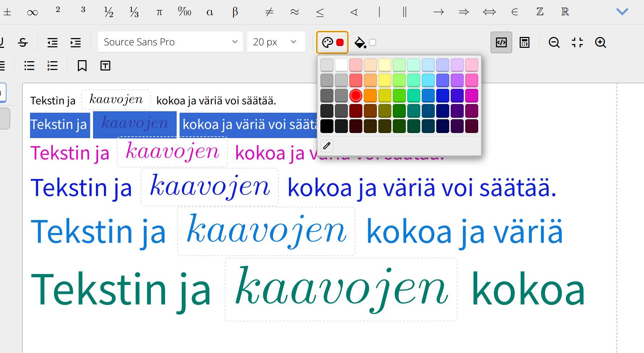Viewport: 644px width, 353px height.
Task: Insert the less-than-or-equal symbol
Action: (x=320, y=12)
